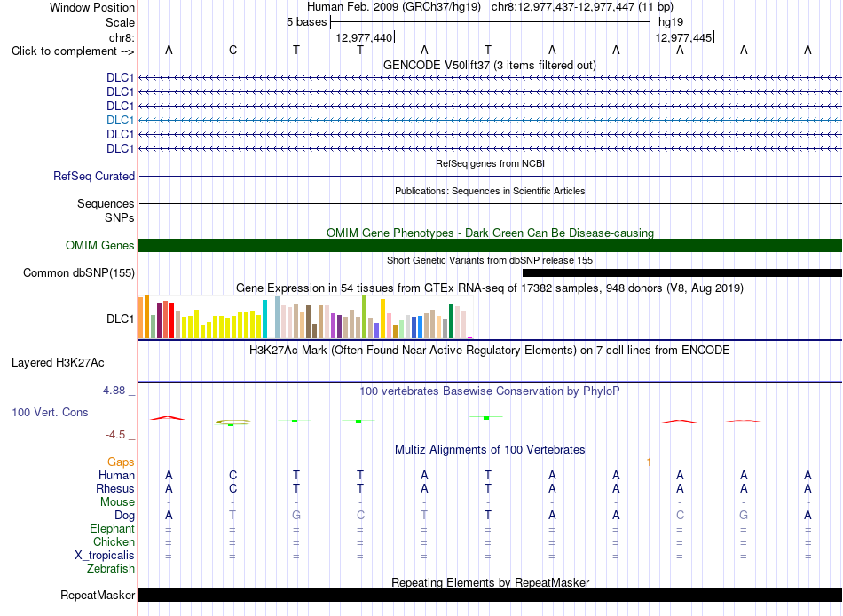Click the dark green OMIM Genes bar
The image size is (843, 616).
[490, 245]
